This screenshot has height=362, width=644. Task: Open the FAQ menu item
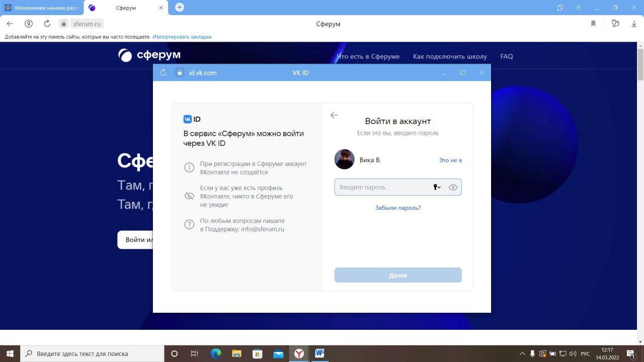tap(507, 56)
